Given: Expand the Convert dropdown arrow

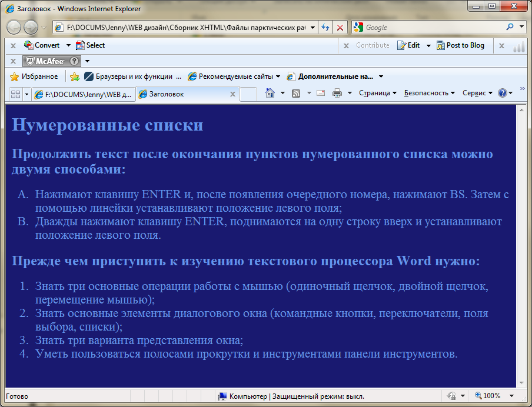Looking at the screenshot, I should (x=68, y=45).
